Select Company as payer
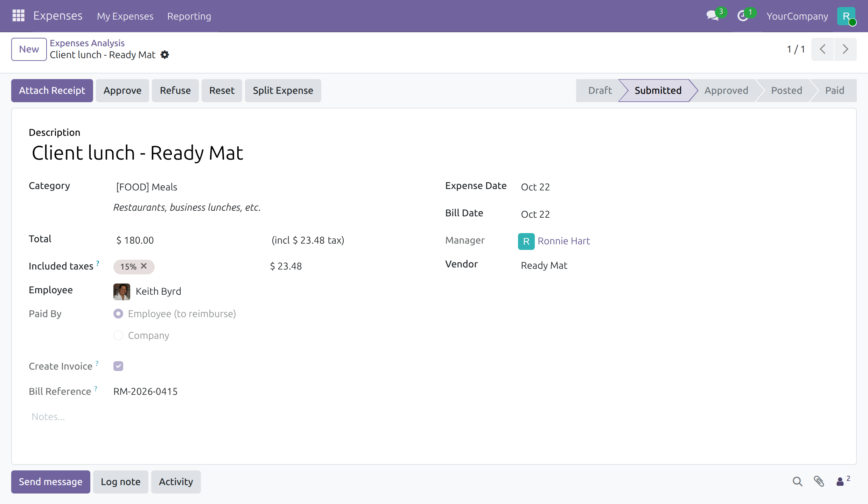The image size is (868, 504). (x=118, y=335)
